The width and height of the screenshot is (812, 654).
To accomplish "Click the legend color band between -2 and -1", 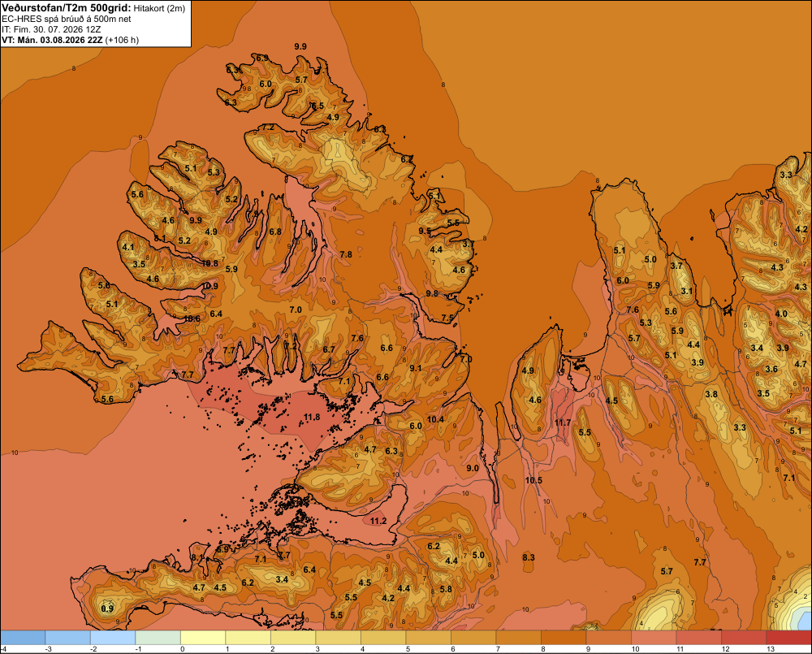I will coord(113,638).
